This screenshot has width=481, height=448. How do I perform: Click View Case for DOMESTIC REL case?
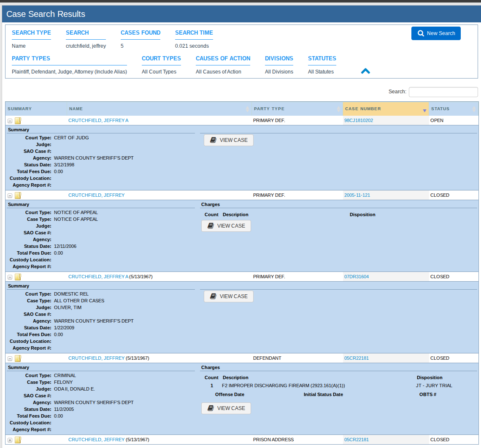[229, 296]
